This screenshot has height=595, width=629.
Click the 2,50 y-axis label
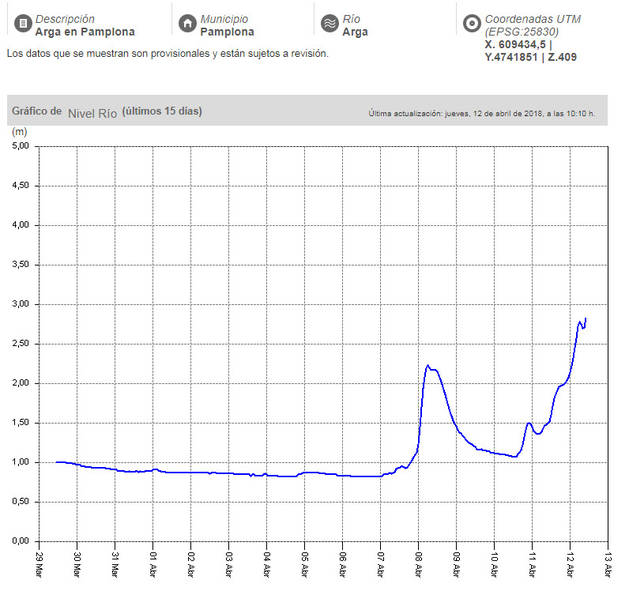[x=20, y=344]
